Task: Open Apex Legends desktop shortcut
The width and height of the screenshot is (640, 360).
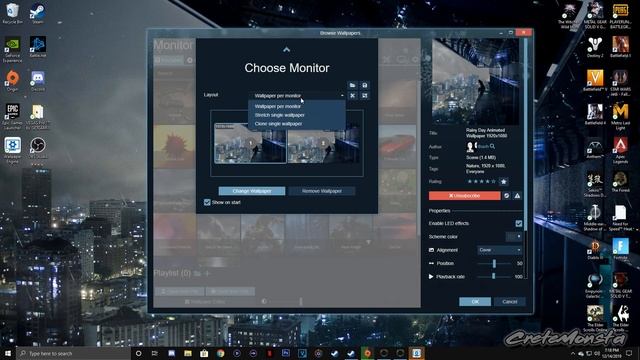Action: pyautogui.click(x=620, y=150)
